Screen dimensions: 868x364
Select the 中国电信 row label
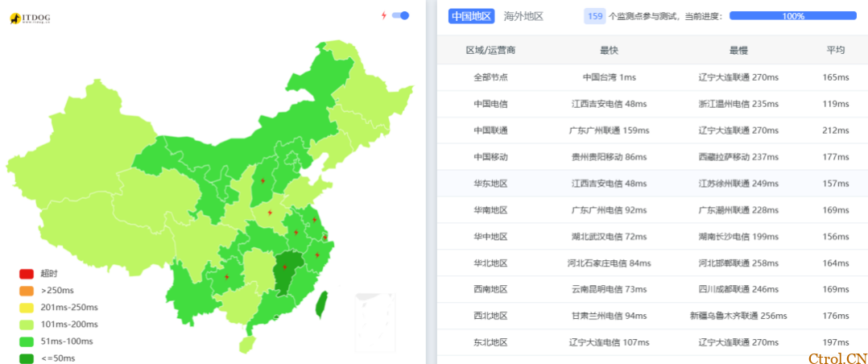click(x=490, y=104)
